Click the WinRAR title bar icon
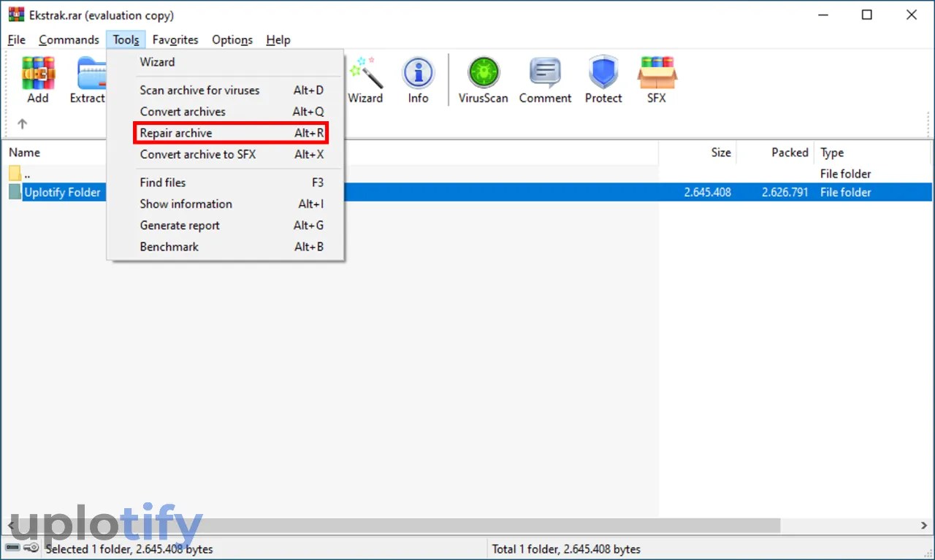Image resolution: width=935 pixels, height=560 pixels. coord(15,15)
